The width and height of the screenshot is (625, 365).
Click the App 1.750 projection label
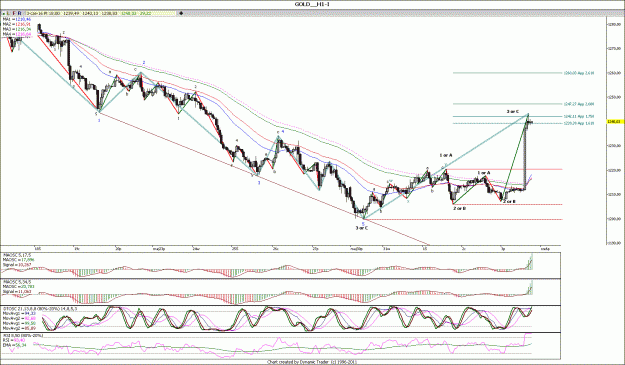(579, 116)
